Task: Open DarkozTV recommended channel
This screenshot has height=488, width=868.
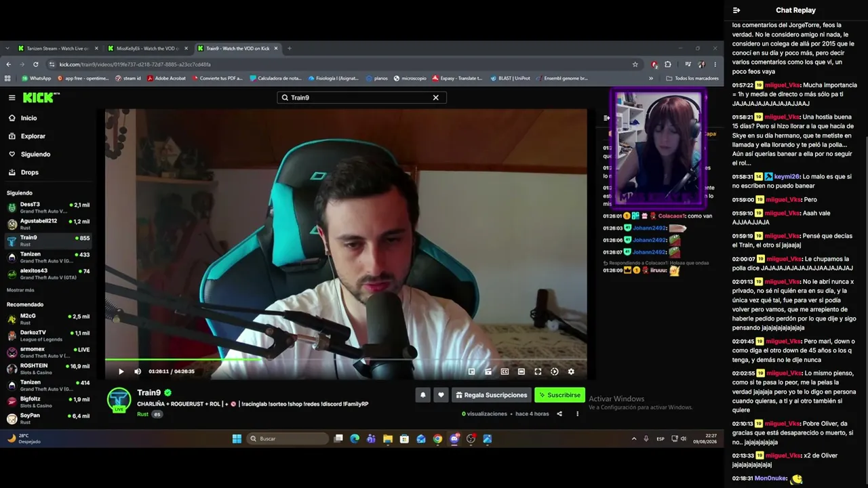Action: coord(47,335)
